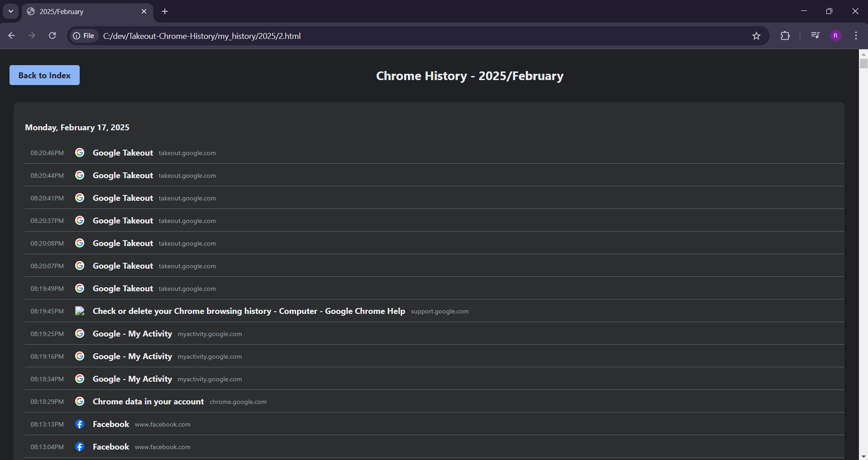Bookmark this page with the star icon
The image size is (868, 460).
tap(756, 36)
